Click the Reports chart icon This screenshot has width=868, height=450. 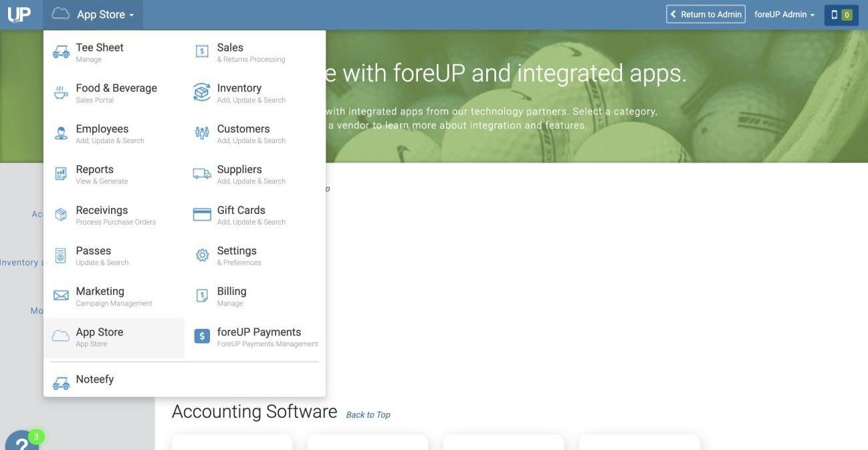coord(61,174)
